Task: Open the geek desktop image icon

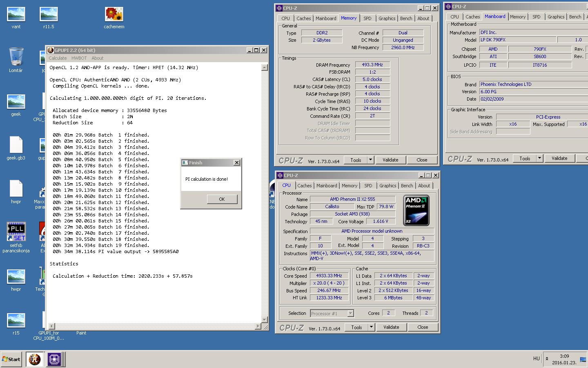Action: pos(16,105)
